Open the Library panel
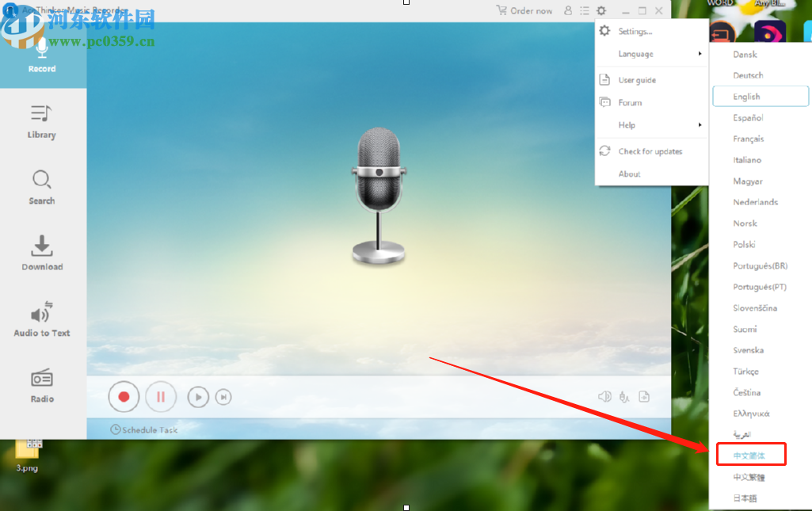Screen dimensions: 812x511 [x=41, y=122]
